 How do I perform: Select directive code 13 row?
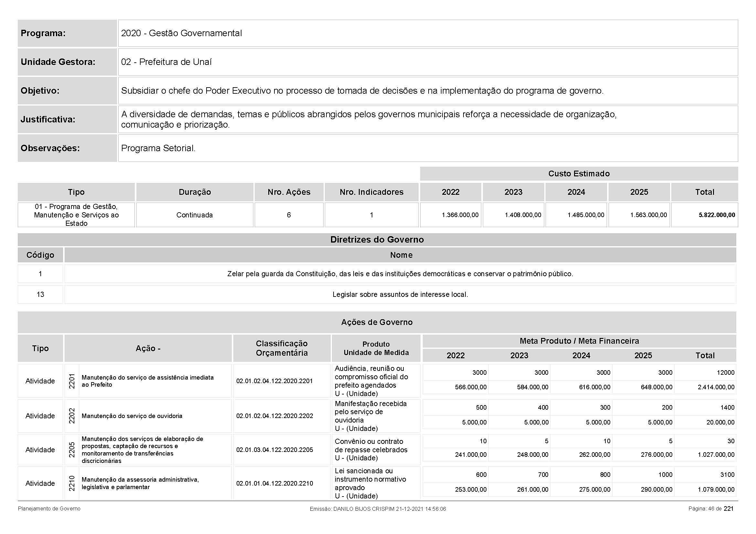coord(40,295)
